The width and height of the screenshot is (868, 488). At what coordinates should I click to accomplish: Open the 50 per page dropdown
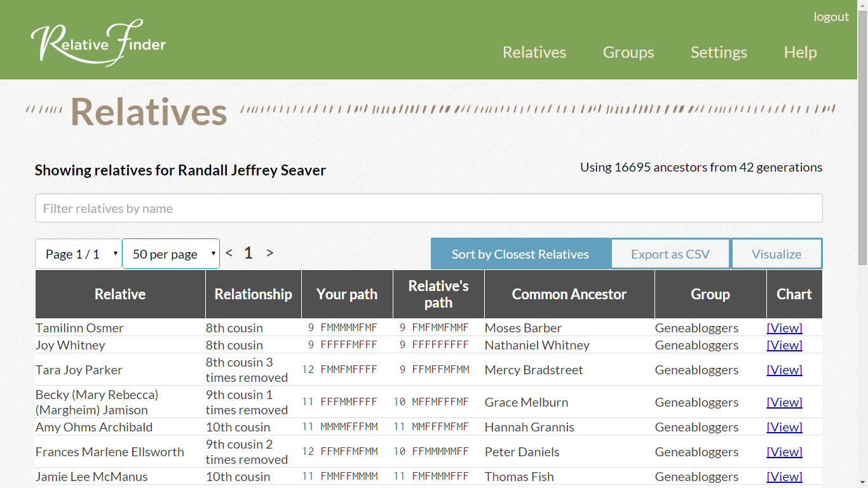coord(170,253)
